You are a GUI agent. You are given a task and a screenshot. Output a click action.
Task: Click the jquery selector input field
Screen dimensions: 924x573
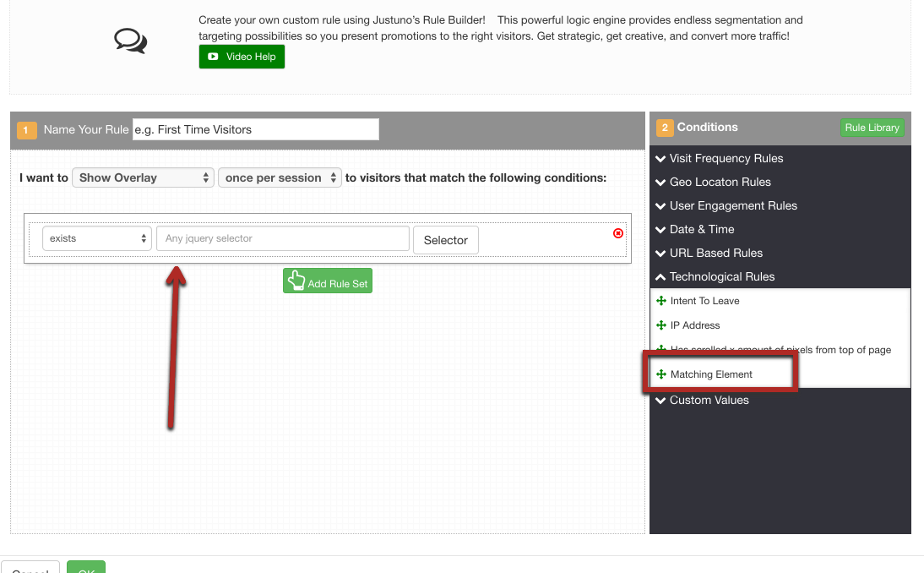[282, 238]
